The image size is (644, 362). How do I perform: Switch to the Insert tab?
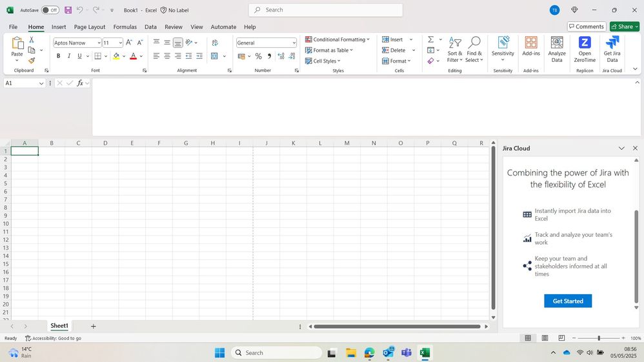[59, 26]
